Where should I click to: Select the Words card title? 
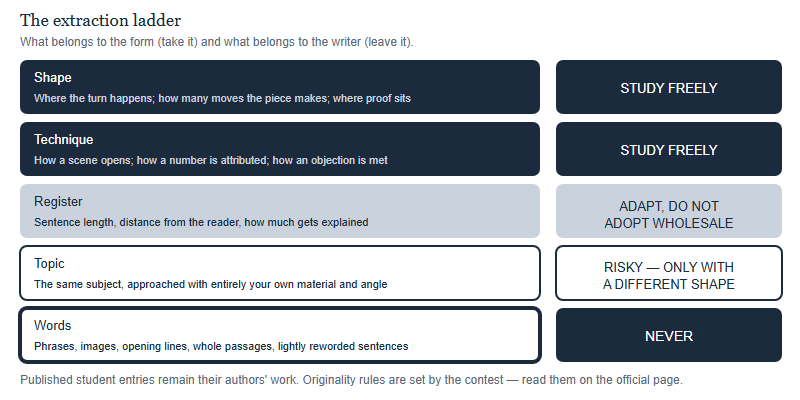(53, 326)
